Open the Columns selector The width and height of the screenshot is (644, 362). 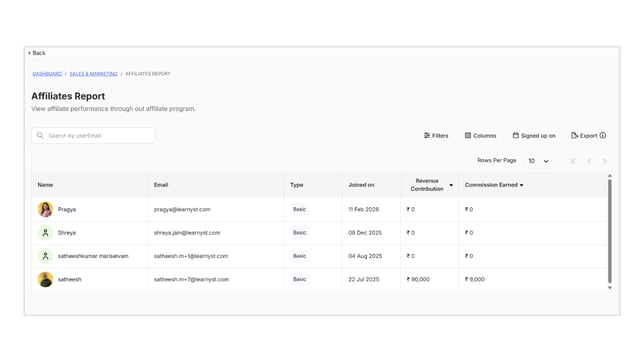pos(480,136)
